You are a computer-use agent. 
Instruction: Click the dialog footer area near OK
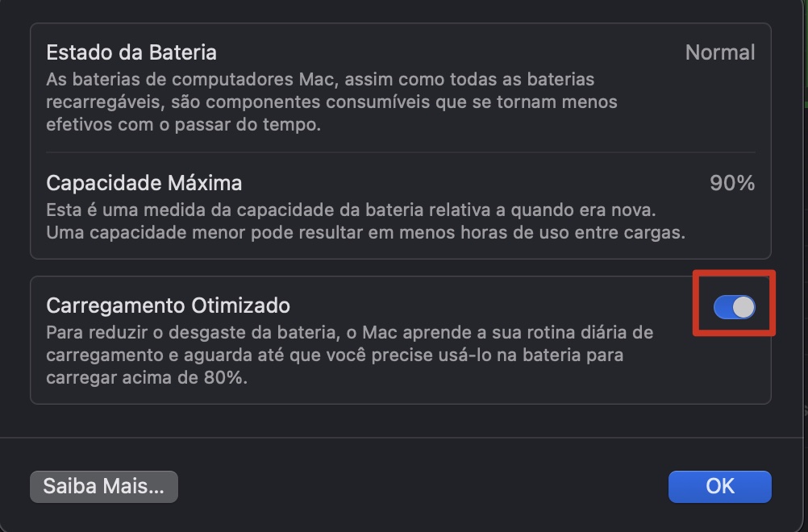pyautogui.click(x=484, y=486)
